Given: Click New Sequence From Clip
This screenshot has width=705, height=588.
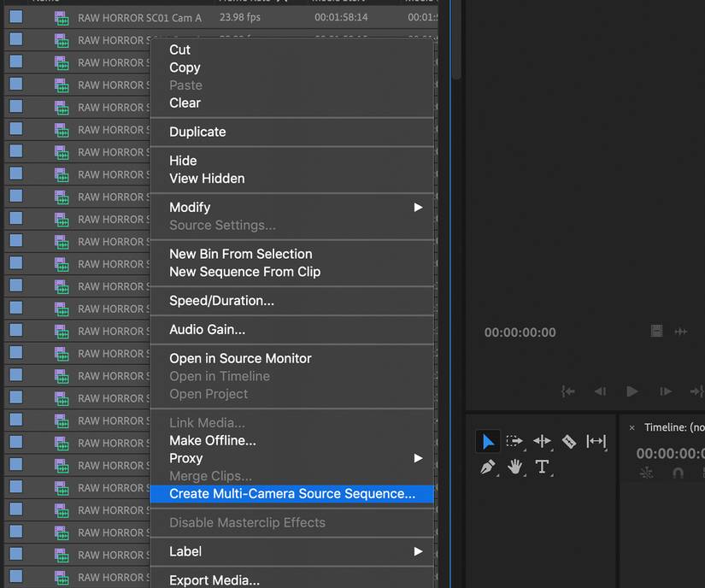Looking at the screenshot, I should tap(244, 272).
